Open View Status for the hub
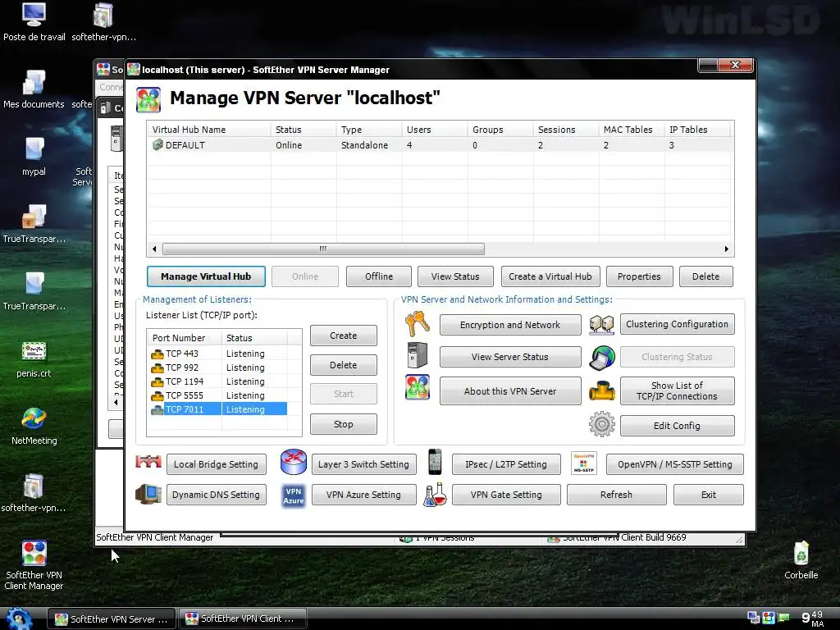840x630 pixels. click(455, 276)
